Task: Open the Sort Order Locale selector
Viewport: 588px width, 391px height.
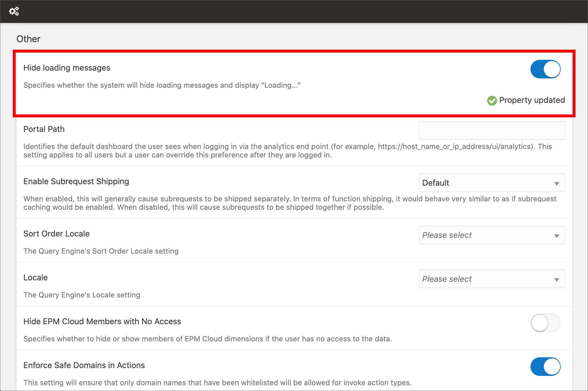Action: click(x=491, y=235)
